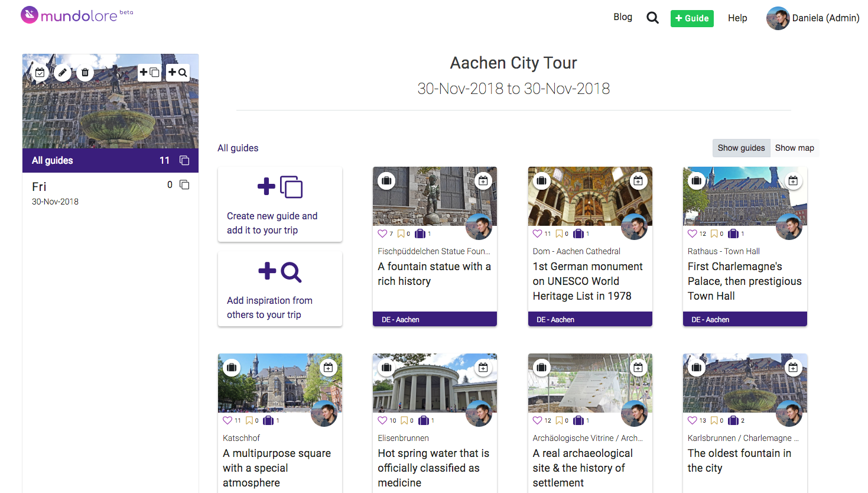Open 'The oldest fountain in the city' guide
The image size is (868, 493).
click(x=739, y=460)
